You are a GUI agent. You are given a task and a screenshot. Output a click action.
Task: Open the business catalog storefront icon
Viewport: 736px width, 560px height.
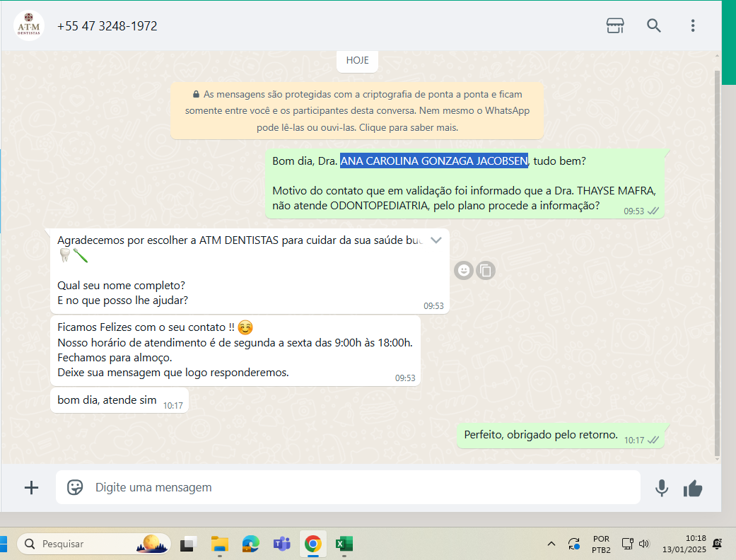tap(615, 25)
